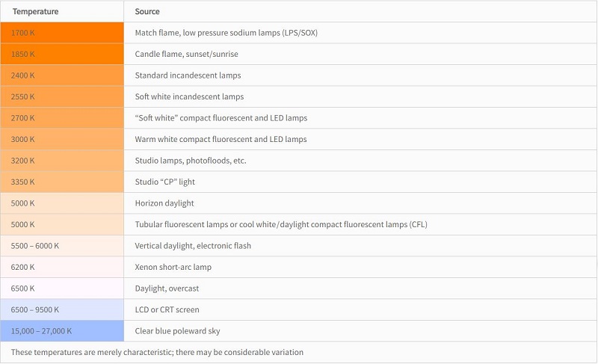Click the 5500 – 6000 K swatch

tap(62, 246)
